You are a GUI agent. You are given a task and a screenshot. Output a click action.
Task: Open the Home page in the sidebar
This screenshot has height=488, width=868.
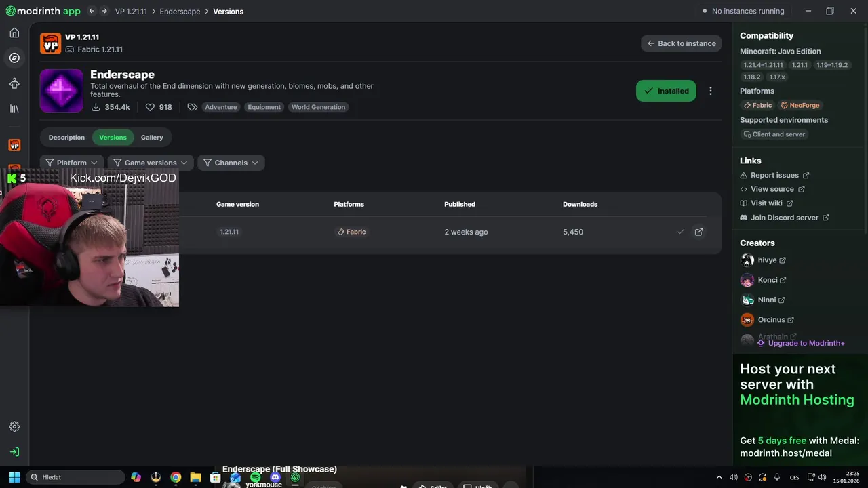click(x=14, y=33)
